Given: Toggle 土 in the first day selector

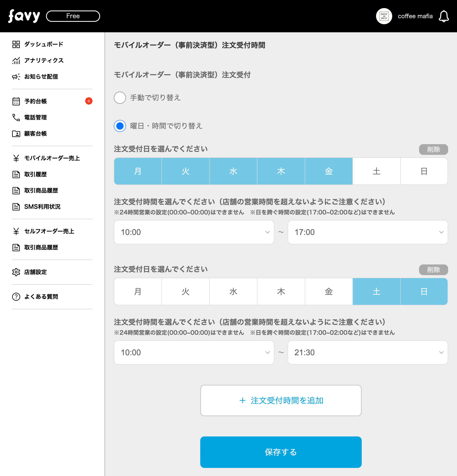Looking at the screenshot, I should pos(376,171).
